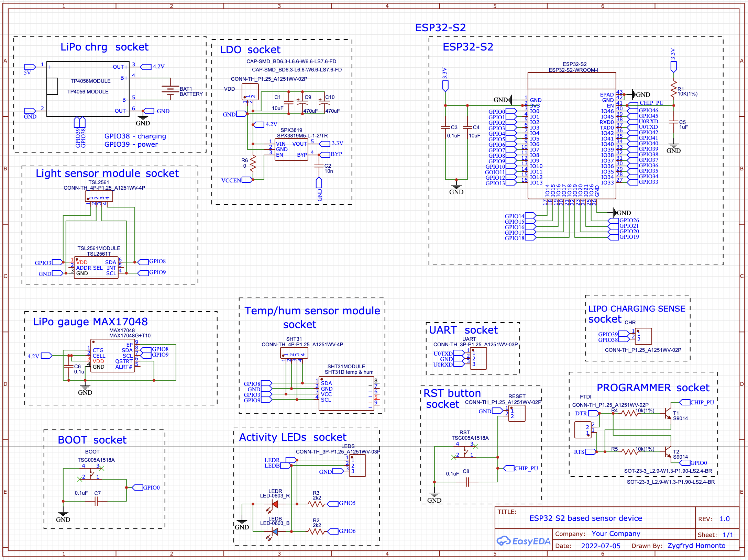748x560 pixels.
Task: Select the 5V input net port
Action: coord(30,67)
